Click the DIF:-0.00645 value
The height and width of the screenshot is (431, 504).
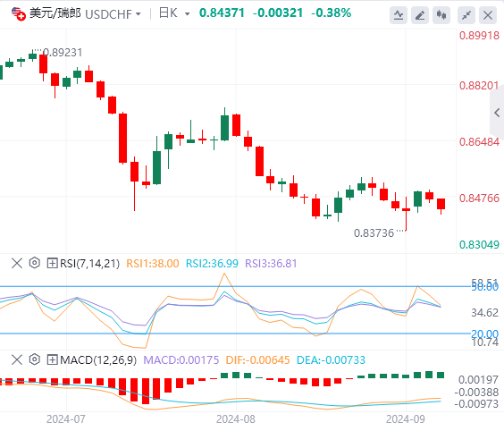pos(257,360)
